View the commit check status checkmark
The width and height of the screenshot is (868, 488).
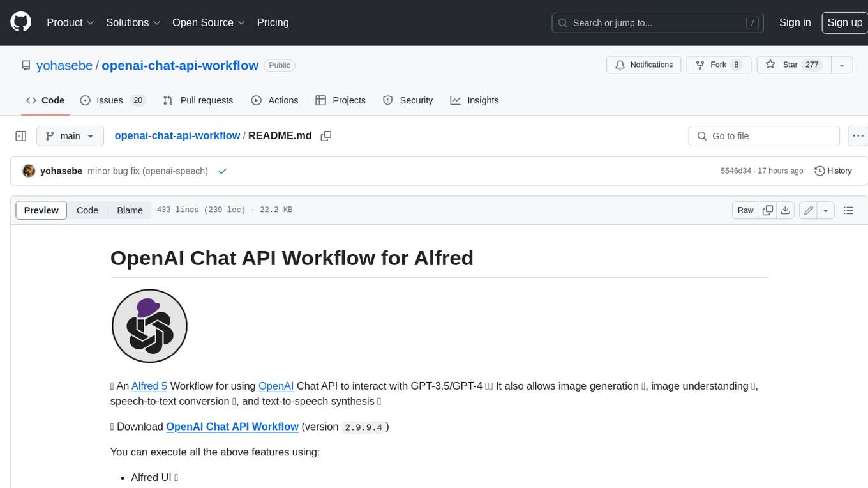click(x=222, y=171)
